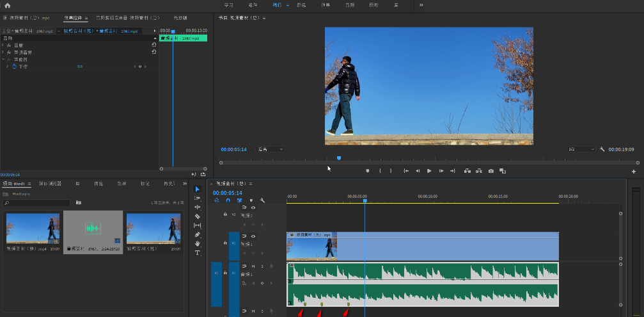The image size is (644, 317).
Task: Open the Audio workspace tab in the top bar
Action: pyautogui.click(x=350, y=5)
